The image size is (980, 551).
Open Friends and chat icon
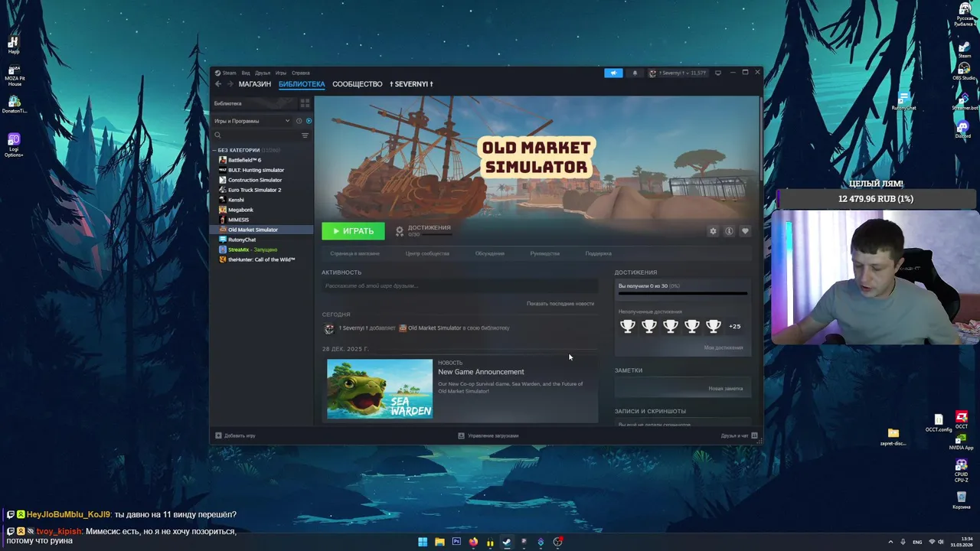coord(754,435)
